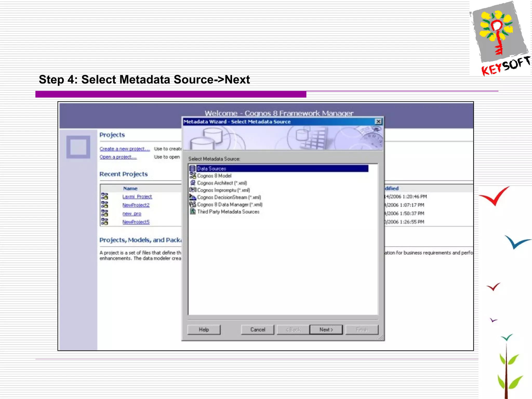
Task: Click the Modified column header
Action: 391,188
